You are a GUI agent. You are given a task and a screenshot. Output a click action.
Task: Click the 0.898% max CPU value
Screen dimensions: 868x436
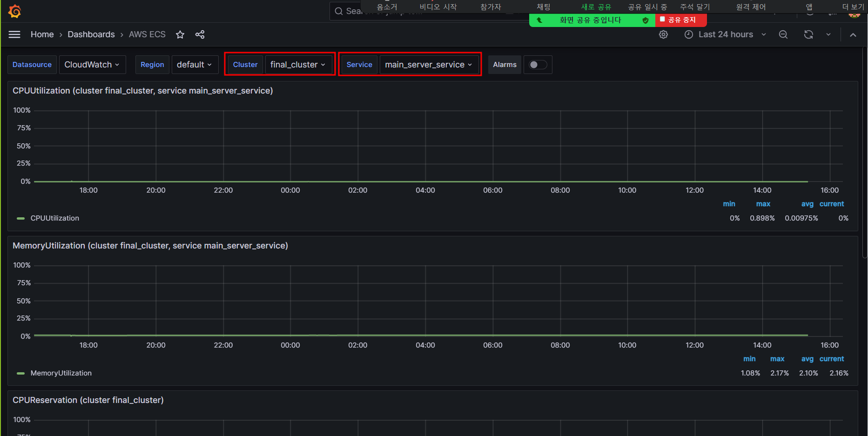point(762,218)
